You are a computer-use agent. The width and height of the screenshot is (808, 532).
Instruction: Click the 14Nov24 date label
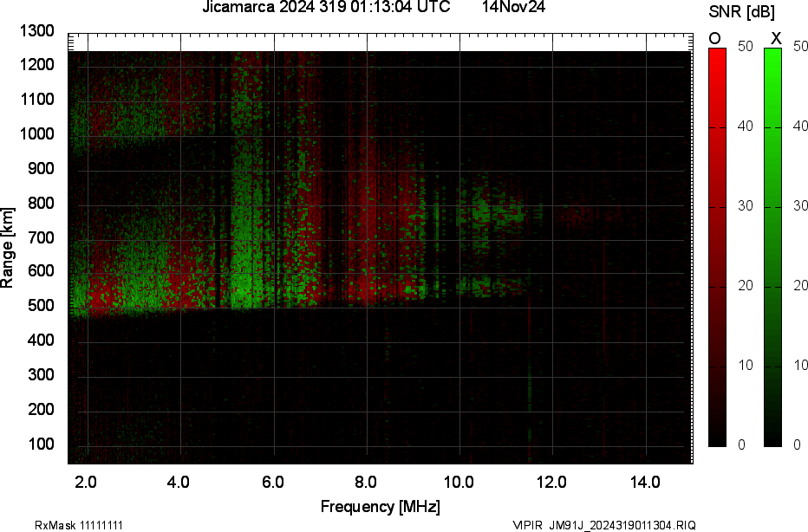514,8
